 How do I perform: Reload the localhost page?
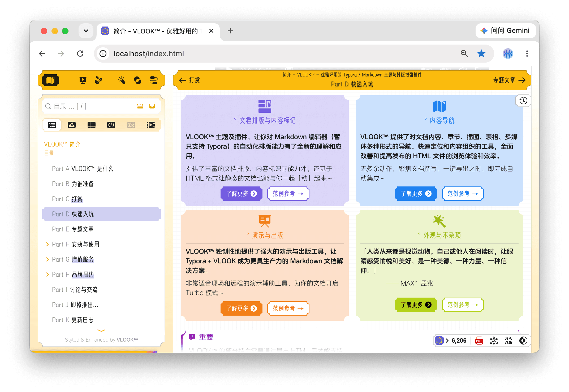pos(80,54)
